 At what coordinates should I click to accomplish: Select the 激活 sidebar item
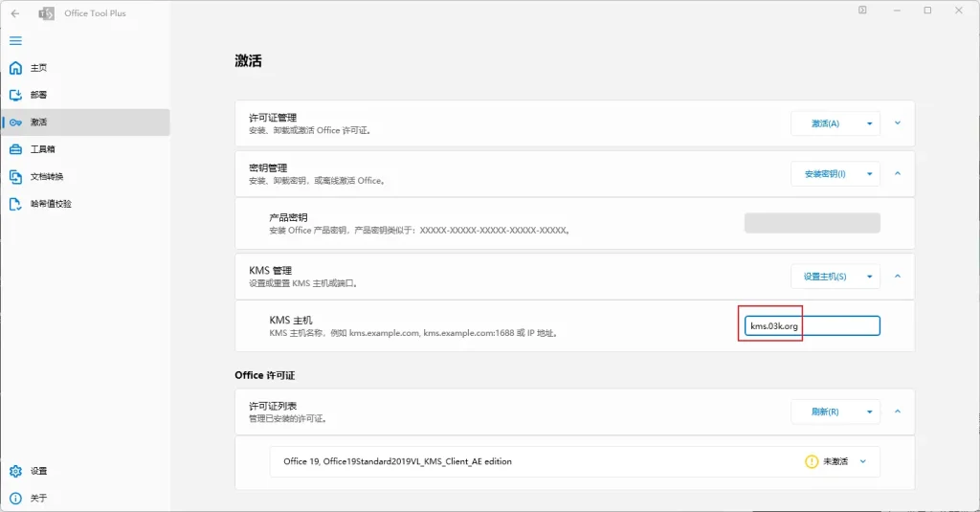85,122
